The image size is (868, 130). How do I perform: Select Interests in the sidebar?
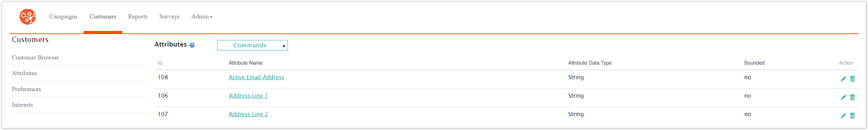[22, 105]
